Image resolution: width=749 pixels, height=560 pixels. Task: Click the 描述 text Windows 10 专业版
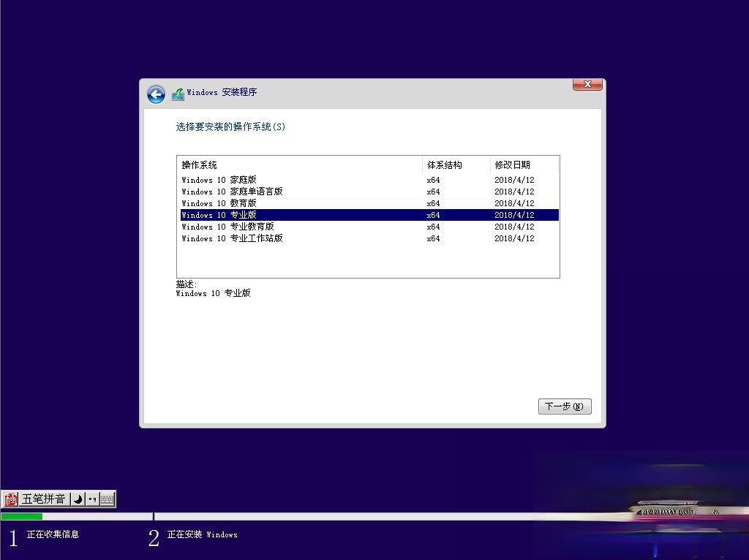coord(213,292)
